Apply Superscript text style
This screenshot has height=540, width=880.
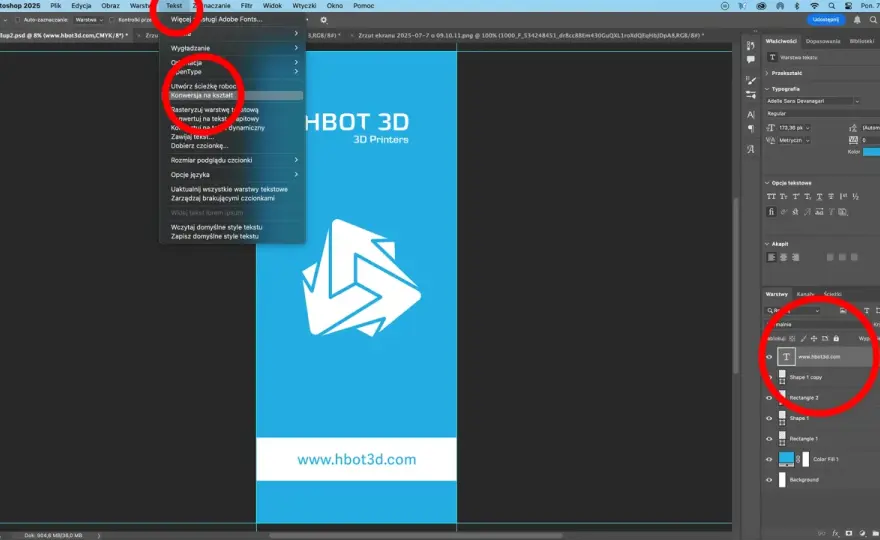795,196
